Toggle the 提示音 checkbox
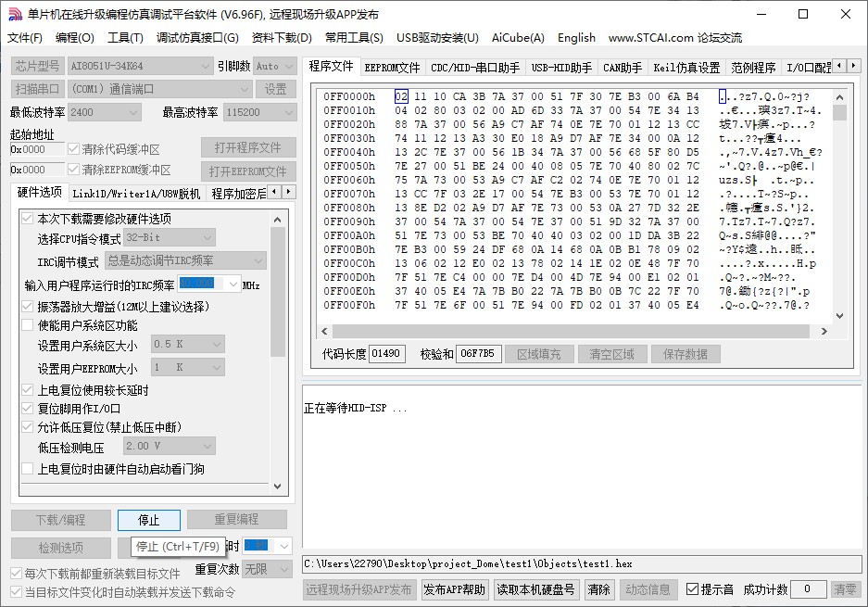This screenshot has height=607, width=868. 691,588
